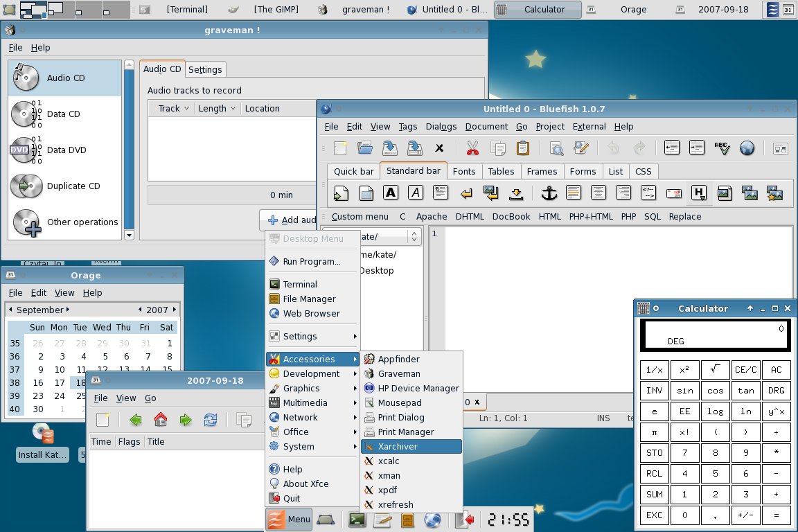Go to previous month in Orage
Screen dimensions: 798x532
pyautogui.click(x=10, y=310)
